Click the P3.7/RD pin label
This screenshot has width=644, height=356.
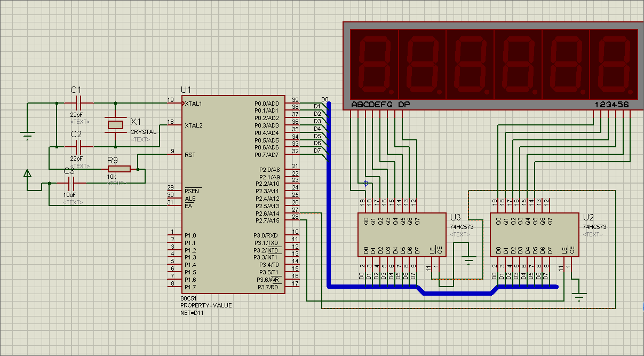[267, 287]
